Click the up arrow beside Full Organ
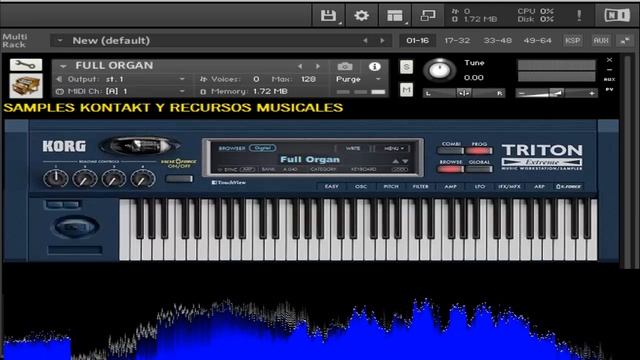This screenshot has width=640, height=360. click(395, 161)
